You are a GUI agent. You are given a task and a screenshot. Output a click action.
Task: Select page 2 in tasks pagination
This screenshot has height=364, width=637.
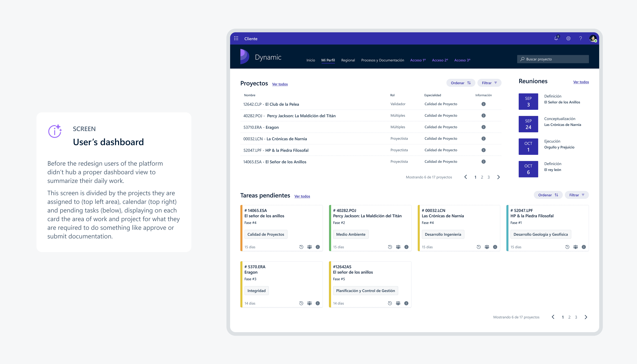(x=569, y=317)
